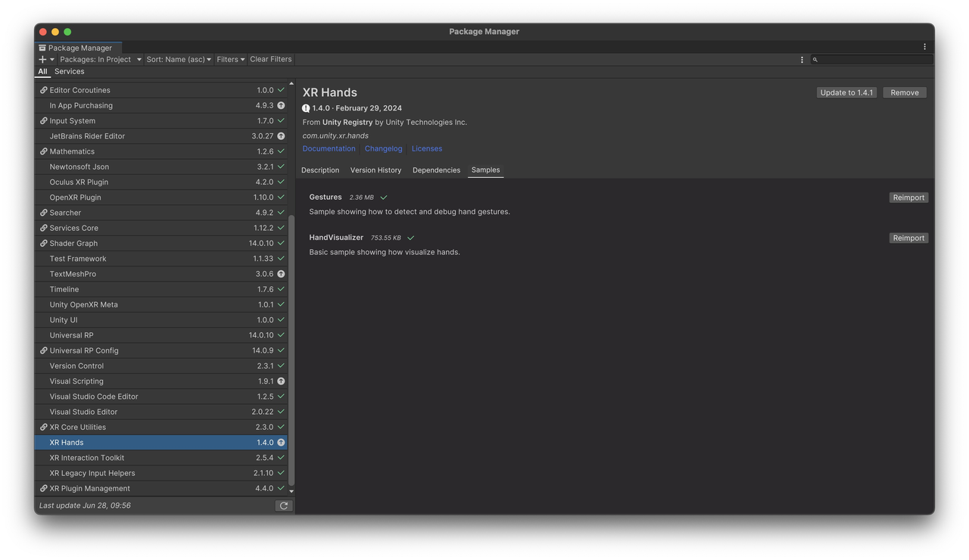Open the Samples tab
This screenshot has width=969, height=560.
click(485, 170)
